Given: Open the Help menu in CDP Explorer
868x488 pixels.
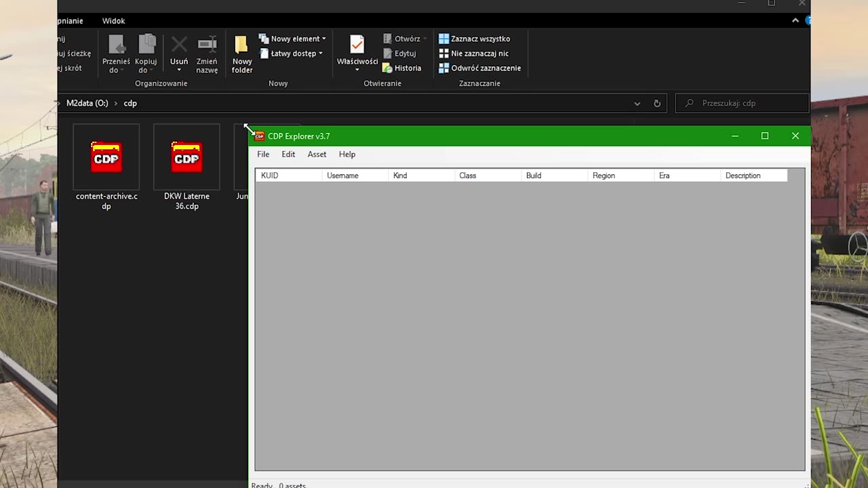Looking at the screenshot, I should (347, 155).
